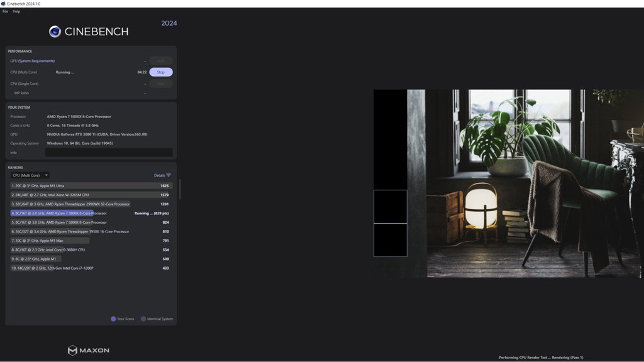The height and width of the screenshot is (362, 644).
Task: Select the Intel Core i7-1280P ranking entry
Action: point(90,268)
